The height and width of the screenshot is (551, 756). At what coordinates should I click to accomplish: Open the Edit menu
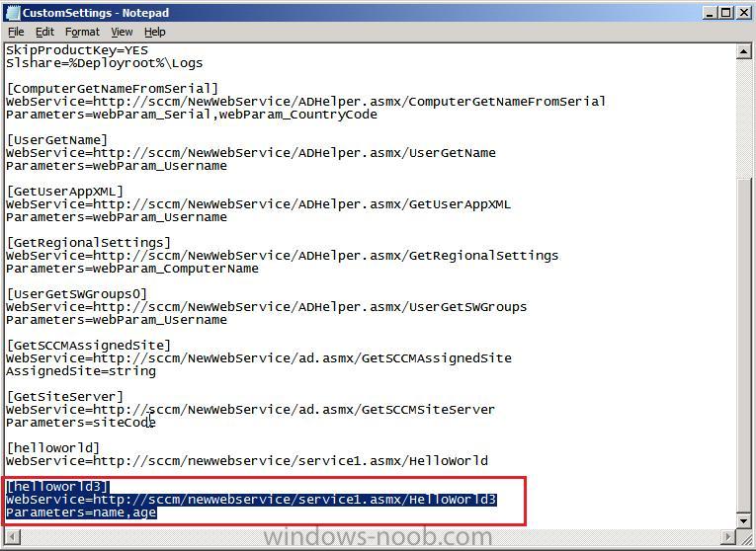tap(44, 32)
